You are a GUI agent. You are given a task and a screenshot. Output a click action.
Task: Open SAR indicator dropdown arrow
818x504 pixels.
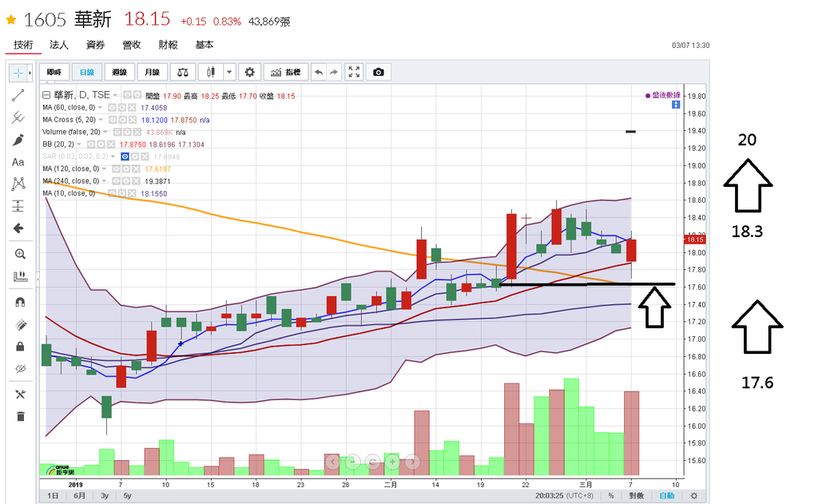(113, 157)
